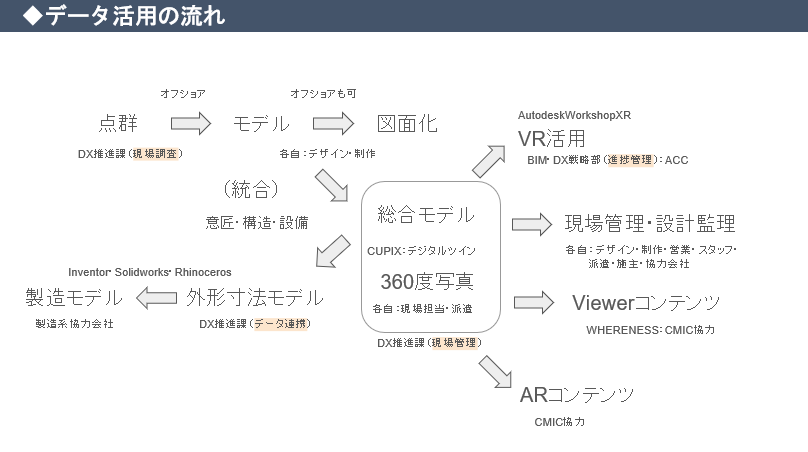Select the left arrow pointing to 製造モデル
808x452 pixels.
(156, 297)
